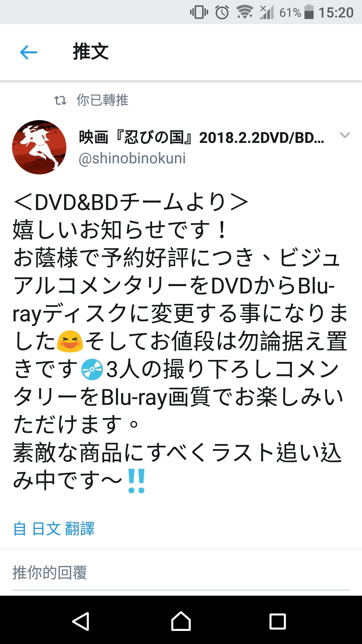
Task: Tap the blue double exclamation emoji
Action: [136, 481]
